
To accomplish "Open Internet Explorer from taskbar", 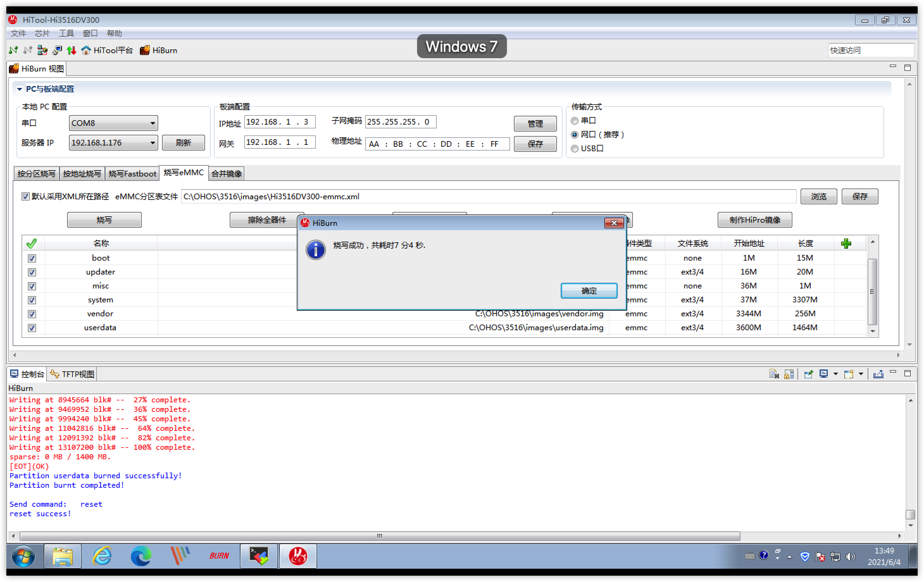I will (x=102, y=556).
